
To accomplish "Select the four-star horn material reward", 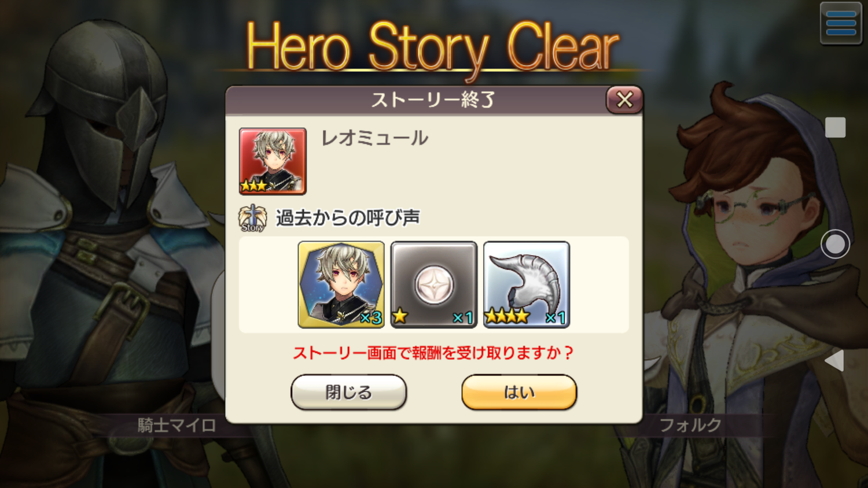I will click(x=527, y=284).
